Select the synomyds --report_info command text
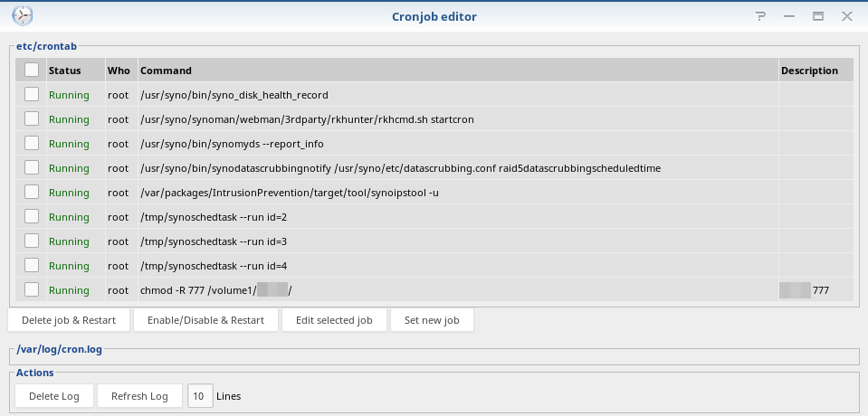 tap(232, 144)
